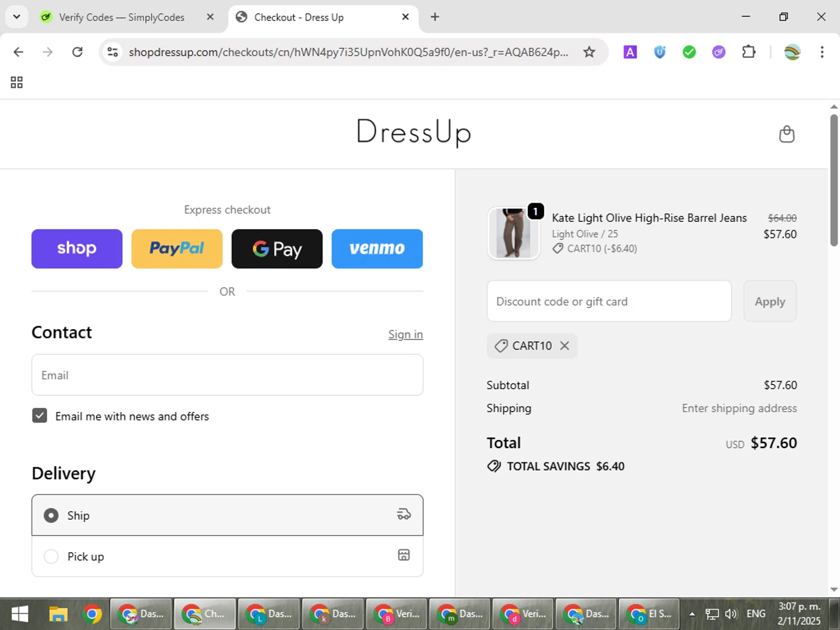
Task: Go forward with the forward arrow
Action: point(48,52)
